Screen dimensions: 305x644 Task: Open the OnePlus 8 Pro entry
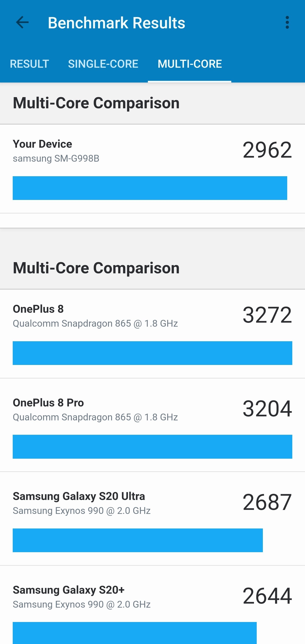point(48,403)
